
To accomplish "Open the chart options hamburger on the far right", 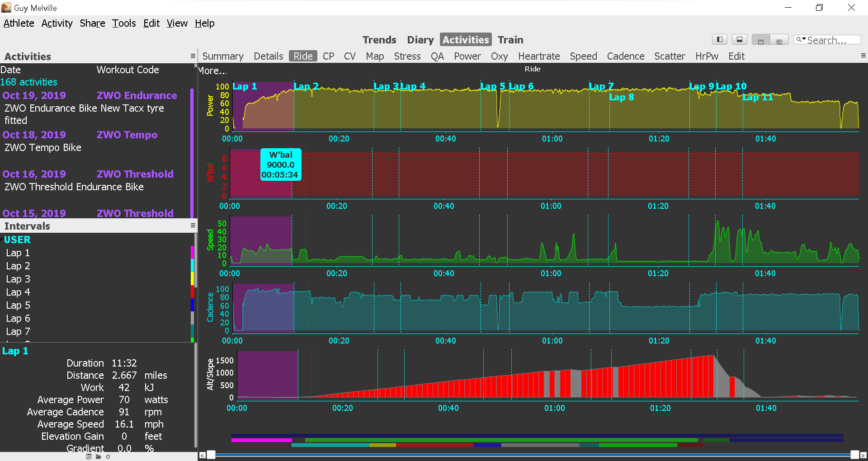I will coord(863,56).
